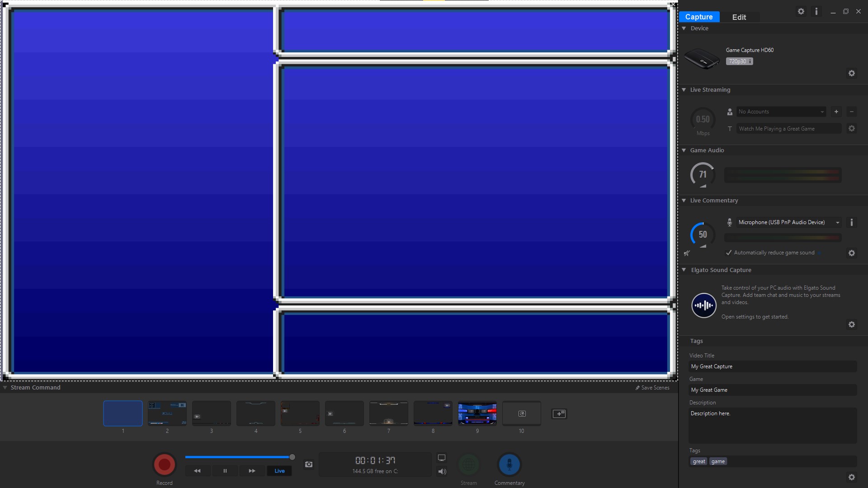
Task: Click the Stream globe icon
Action: pyautogui.click(x=468, y=463)
